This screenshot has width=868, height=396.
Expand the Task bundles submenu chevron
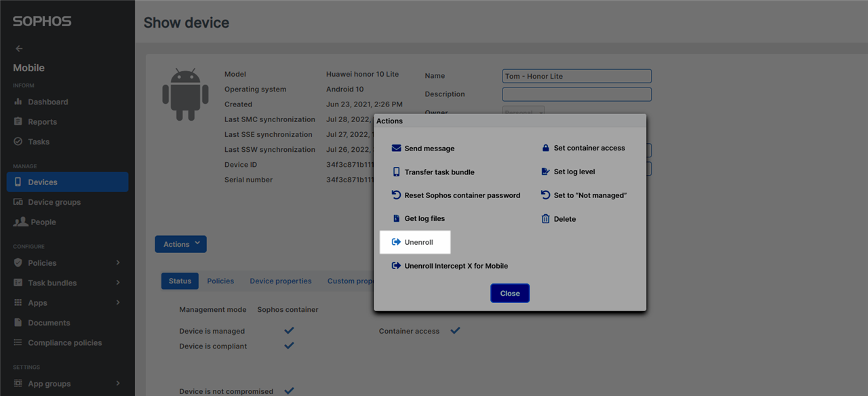point(118,283)
